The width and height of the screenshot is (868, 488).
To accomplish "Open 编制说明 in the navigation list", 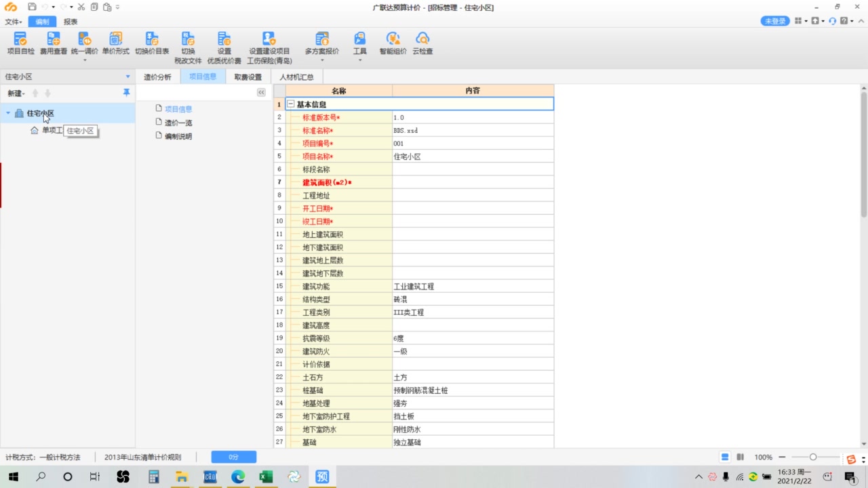I will (178, 136).
